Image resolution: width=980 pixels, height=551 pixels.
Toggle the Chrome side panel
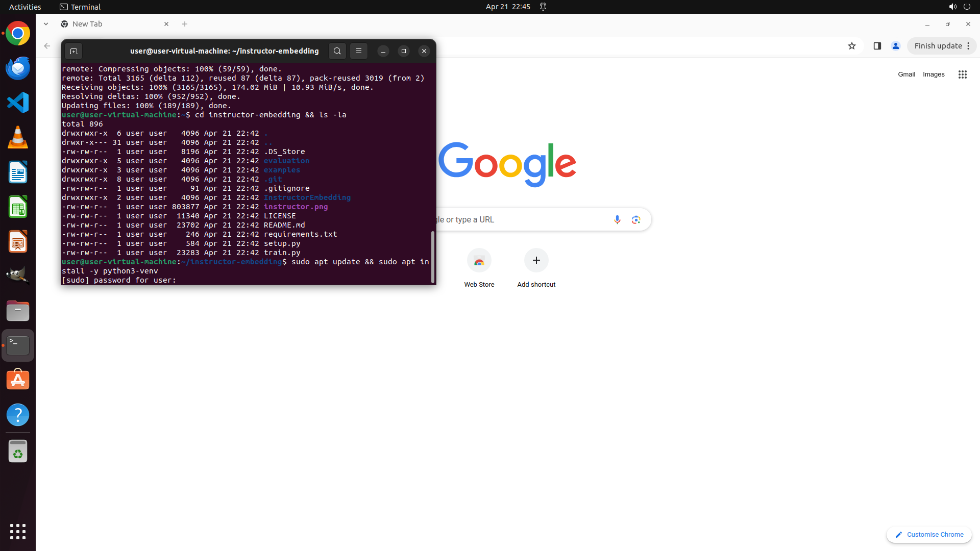coord(877,46)
